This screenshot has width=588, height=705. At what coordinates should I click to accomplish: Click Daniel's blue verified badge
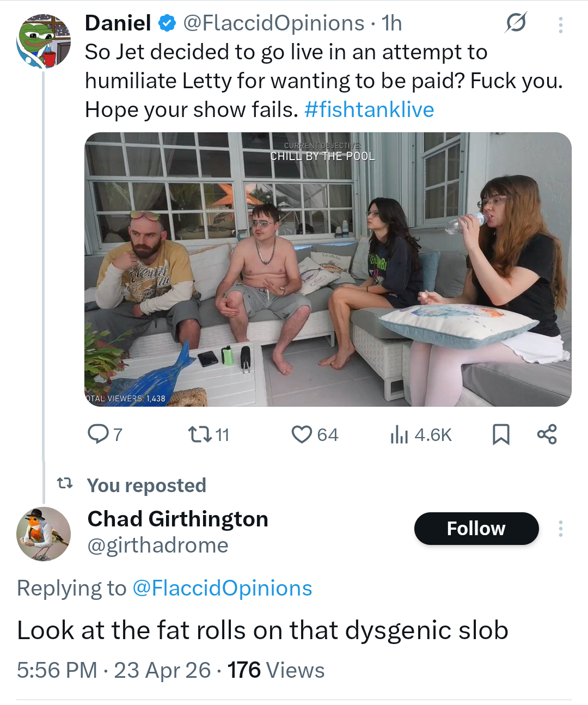[167, 23]
